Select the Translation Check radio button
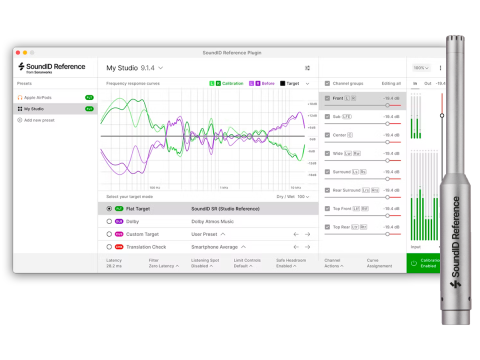 click(109, 247)
